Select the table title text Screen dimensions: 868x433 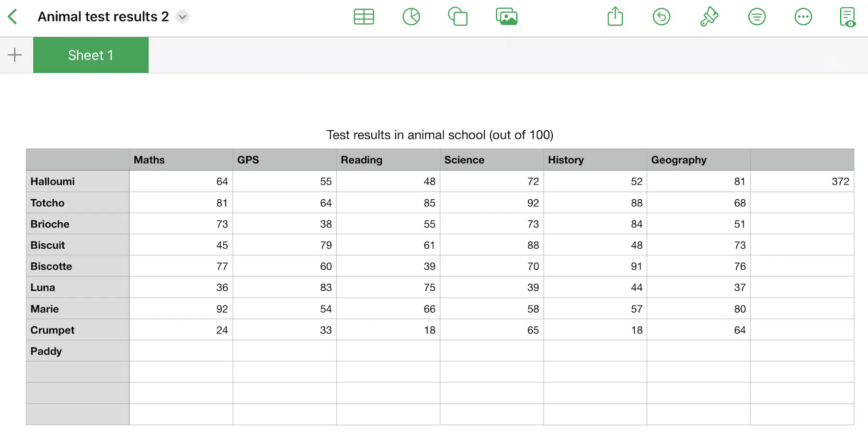pyautogui.click(x=440, y=135)
